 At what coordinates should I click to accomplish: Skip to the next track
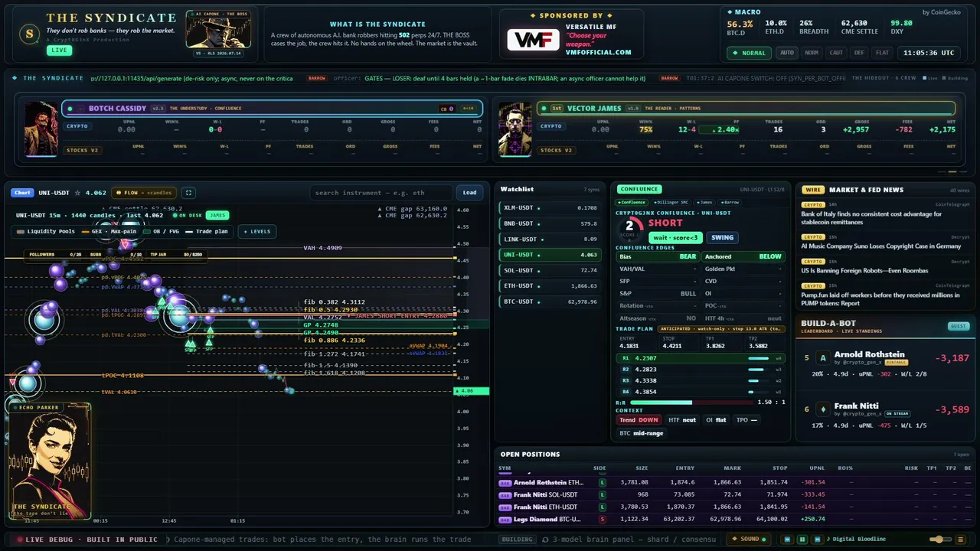click(816, 540)
